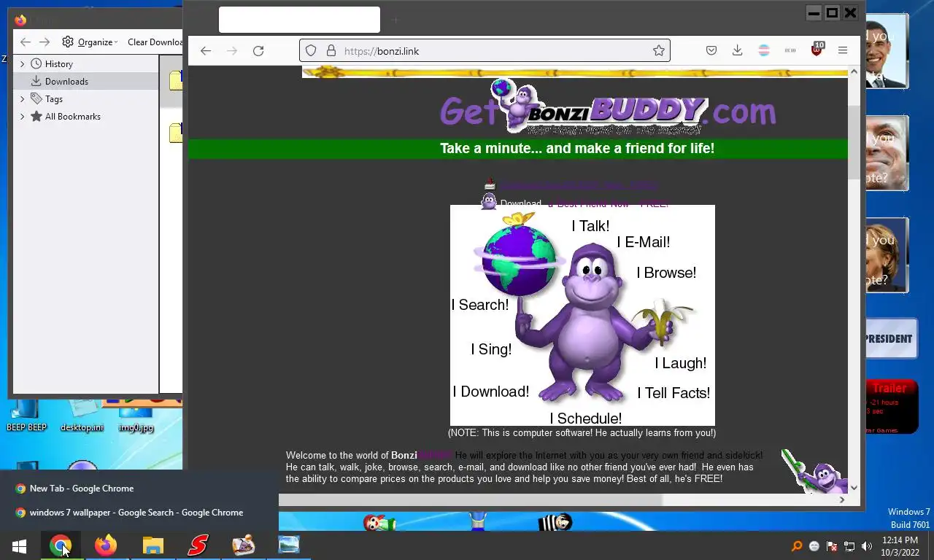Click the img0.jpg desktop file
The image size is (934, 560).
point(136,416)
